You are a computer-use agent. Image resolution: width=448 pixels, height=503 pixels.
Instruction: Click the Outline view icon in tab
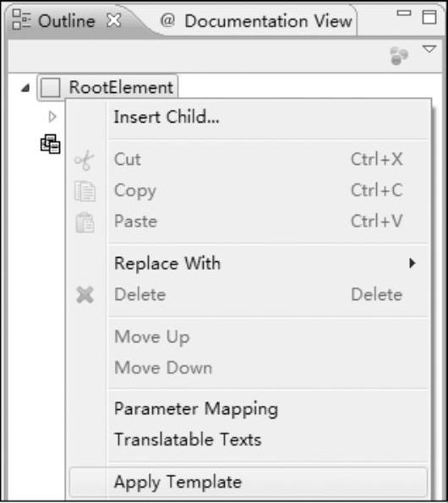(21, 19)
